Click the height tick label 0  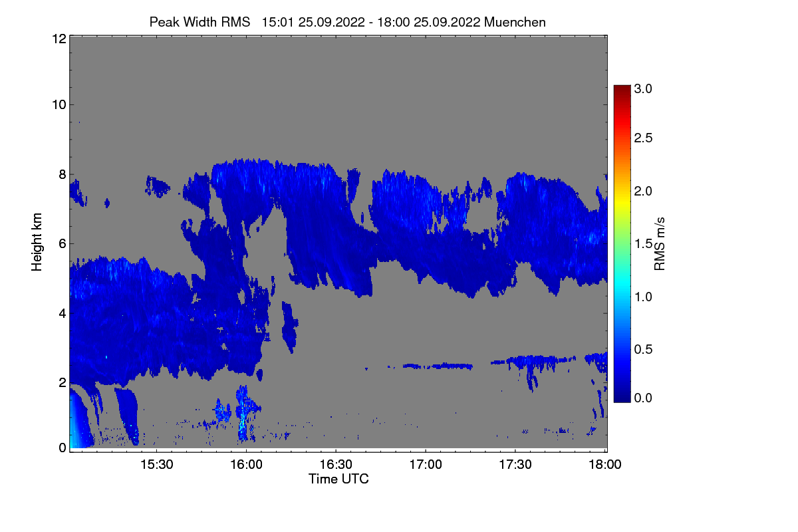click(x=61, y=448)
